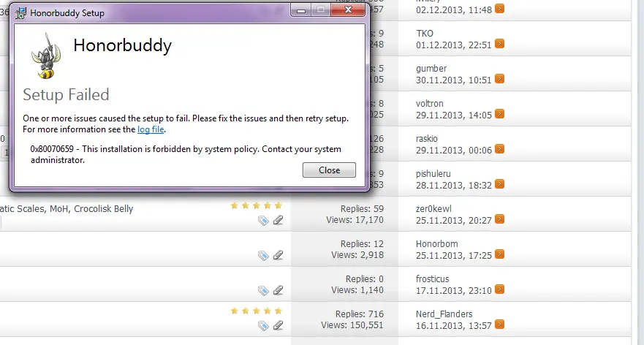Open profile of user gumber
The image size is (644, 345).
coord(431,69)
